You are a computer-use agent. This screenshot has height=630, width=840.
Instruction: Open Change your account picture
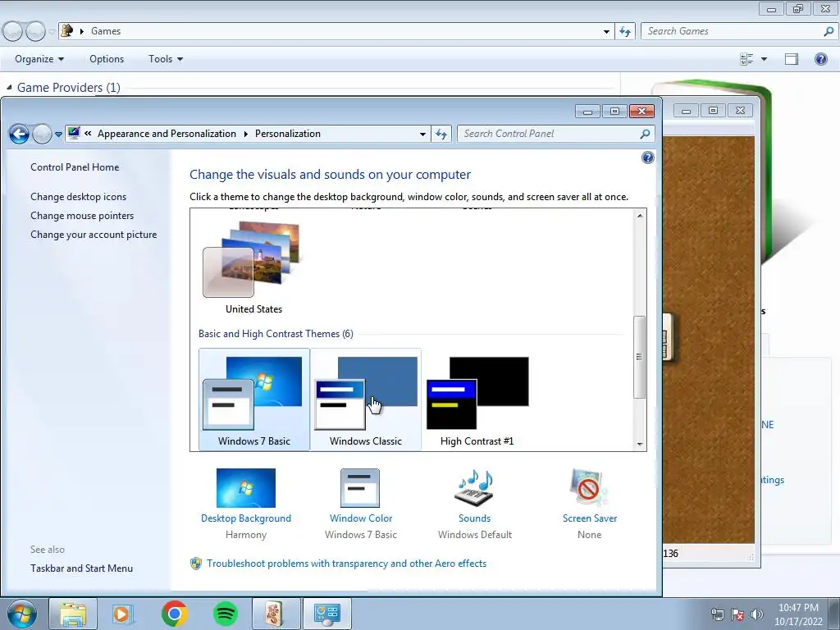[94, 234]
